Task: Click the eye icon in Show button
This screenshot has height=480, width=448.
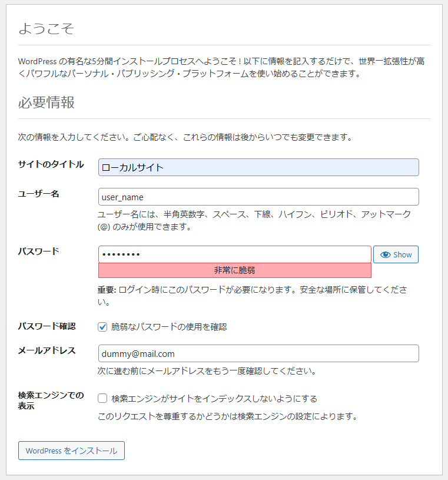Action: click(x=386, y=254)
